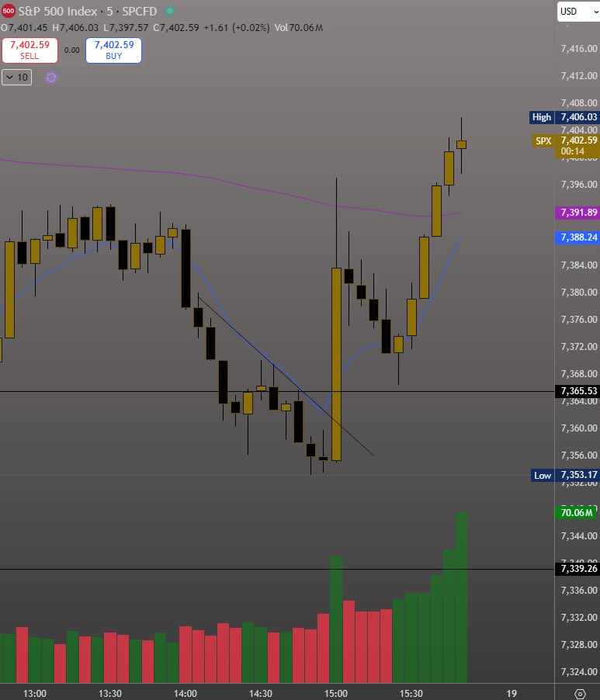Click the 7,402.59 SELL button
The image size is (600, 700).
[x=30, y=50]
